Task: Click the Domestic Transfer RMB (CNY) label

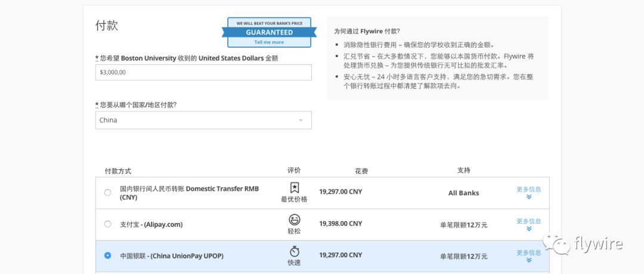Action: 190,193
